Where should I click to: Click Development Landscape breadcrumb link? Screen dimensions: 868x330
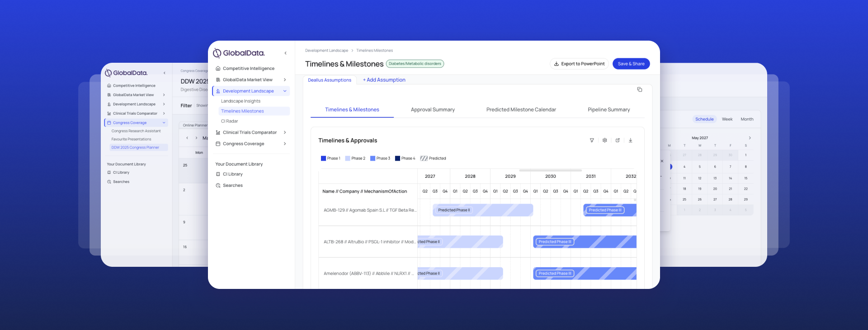pyautogui.click(x=326, y=51)
